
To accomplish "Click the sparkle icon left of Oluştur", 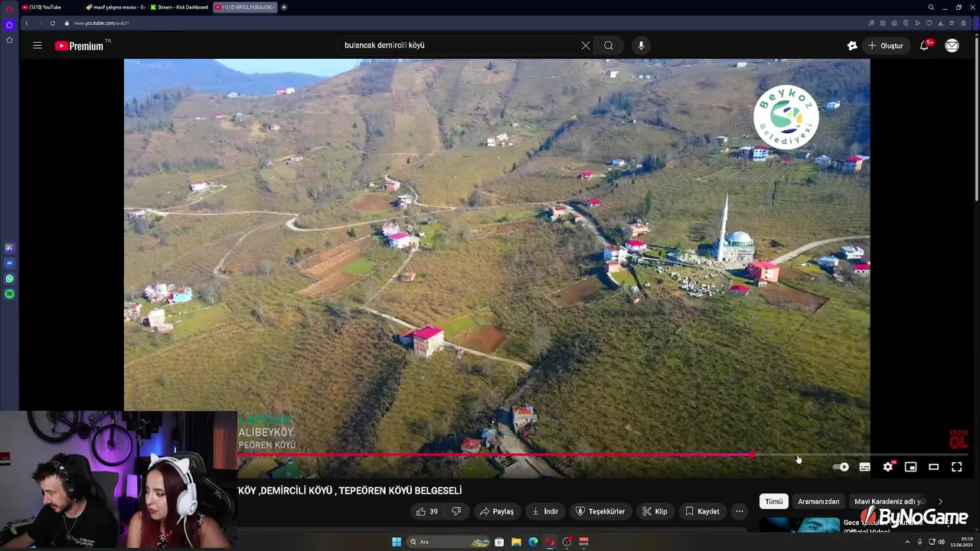I will point(852,46).
